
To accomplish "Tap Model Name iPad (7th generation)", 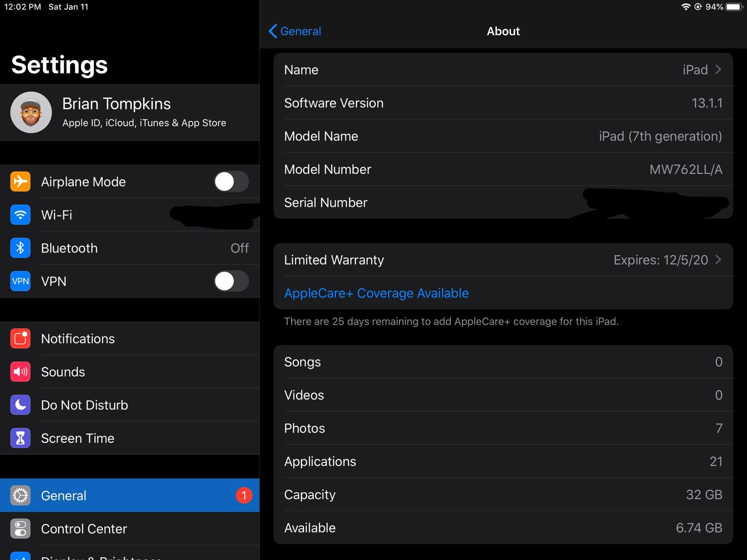I will [660, 136].
